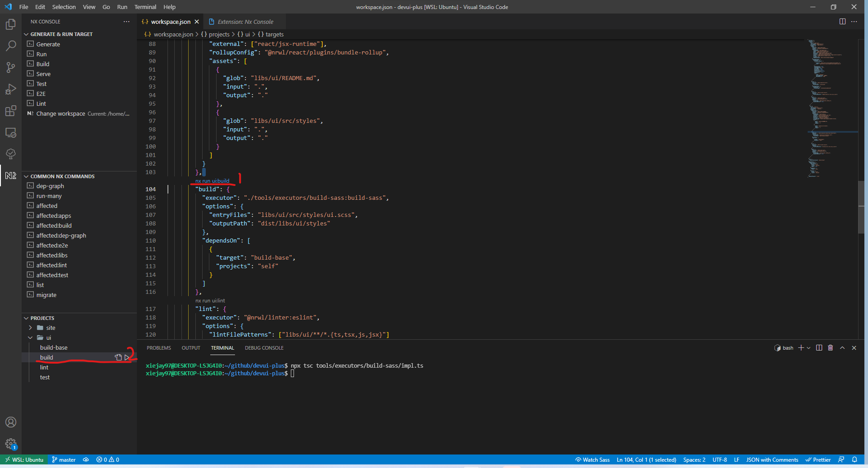Click the master branch status item
This screenshot has width=868, height=468.
[63, 459]
